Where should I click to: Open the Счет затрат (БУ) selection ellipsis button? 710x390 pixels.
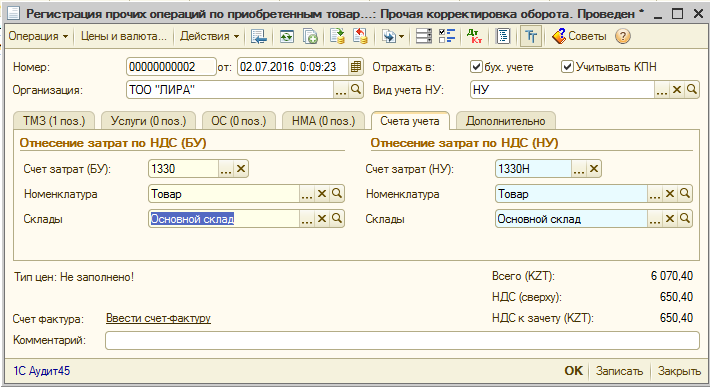click(x=225, y=169)
